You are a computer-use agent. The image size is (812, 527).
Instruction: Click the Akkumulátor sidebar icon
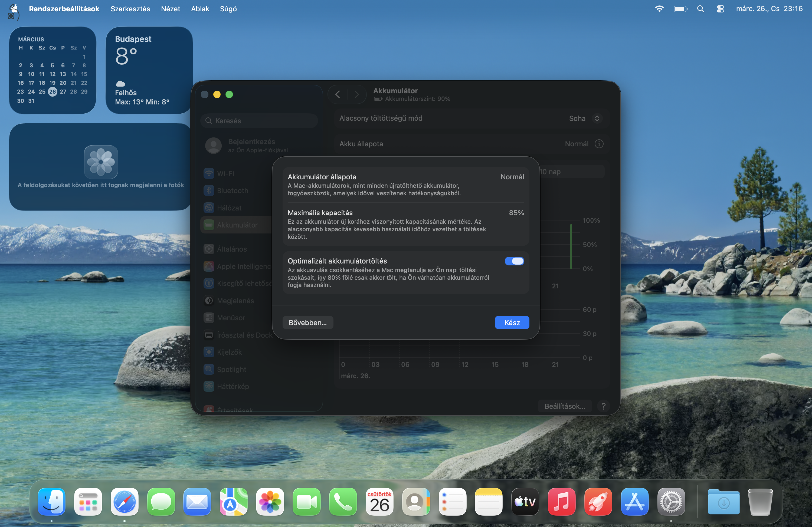click(x=209, y=225)
